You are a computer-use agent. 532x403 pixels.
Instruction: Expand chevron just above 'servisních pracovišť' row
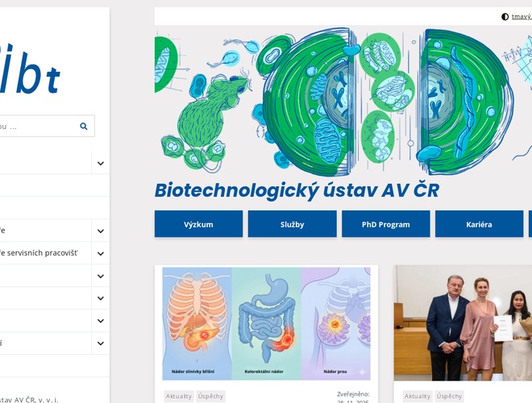[x=101, y=231]
